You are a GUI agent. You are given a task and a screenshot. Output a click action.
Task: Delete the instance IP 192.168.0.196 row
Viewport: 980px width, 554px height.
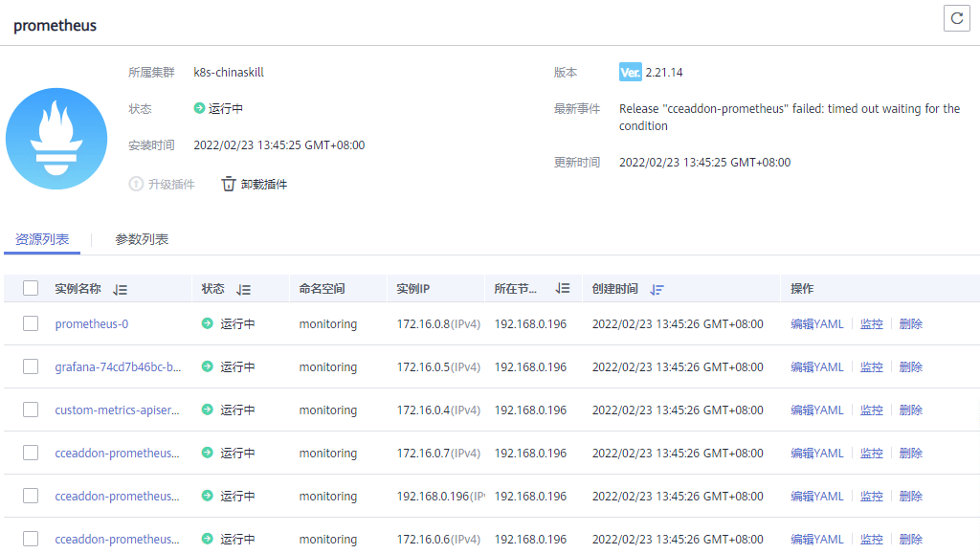point(911,497)
